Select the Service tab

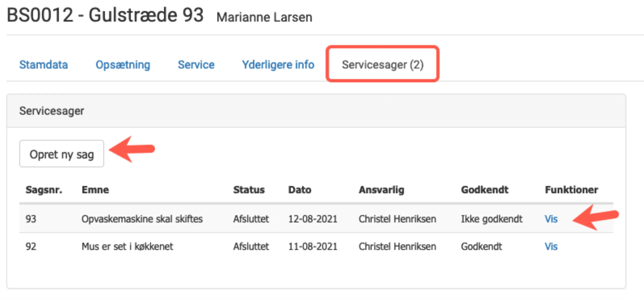coord(196,65)
